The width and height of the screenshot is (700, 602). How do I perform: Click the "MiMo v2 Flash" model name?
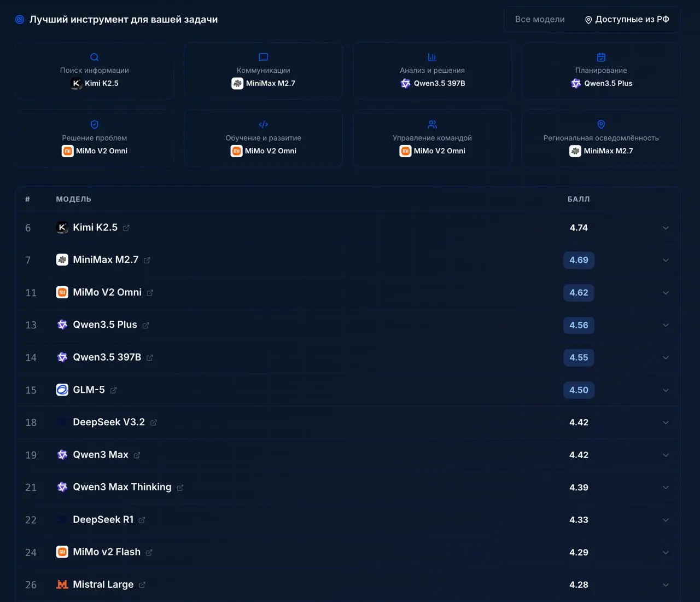pos(107,552)
